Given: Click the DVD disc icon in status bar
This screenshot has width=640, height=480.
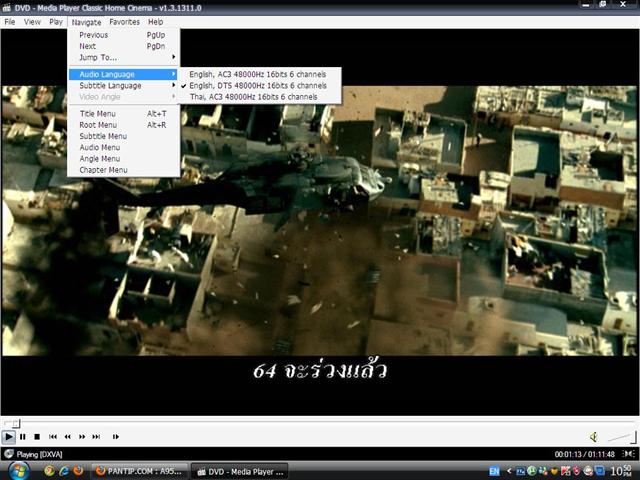Looking at the screenshot, I should pyautogui.click(x=9, y=454).
